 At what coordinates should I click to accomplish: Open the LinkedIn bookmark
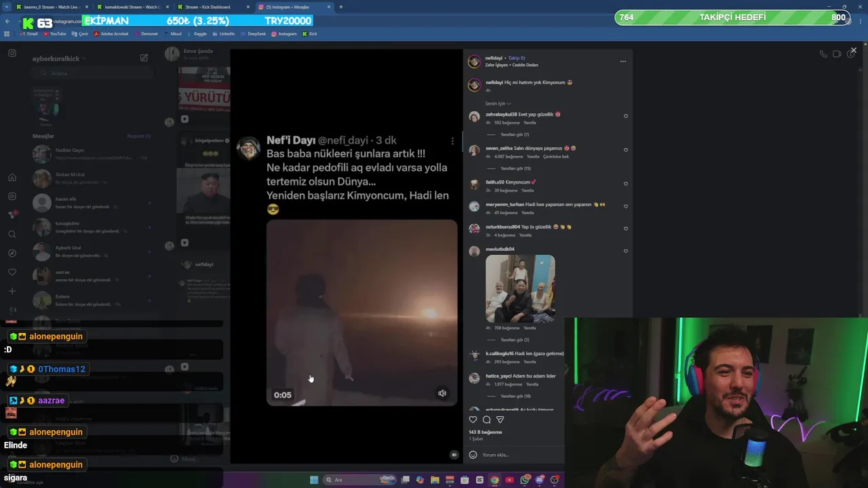click(x=224, y=34)
